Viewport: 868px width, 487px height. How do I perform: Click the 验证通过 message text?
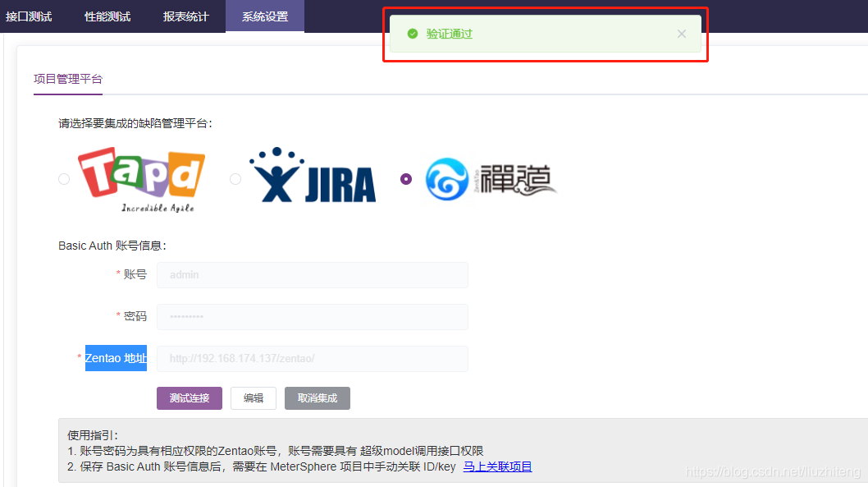point(449,34)
